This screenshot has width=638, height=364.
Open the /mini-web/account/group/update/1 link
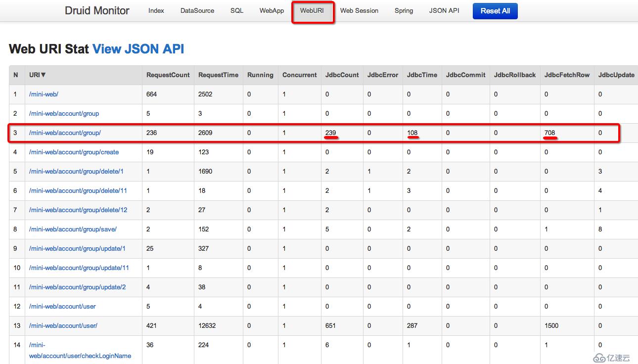(x=77, y=248)
